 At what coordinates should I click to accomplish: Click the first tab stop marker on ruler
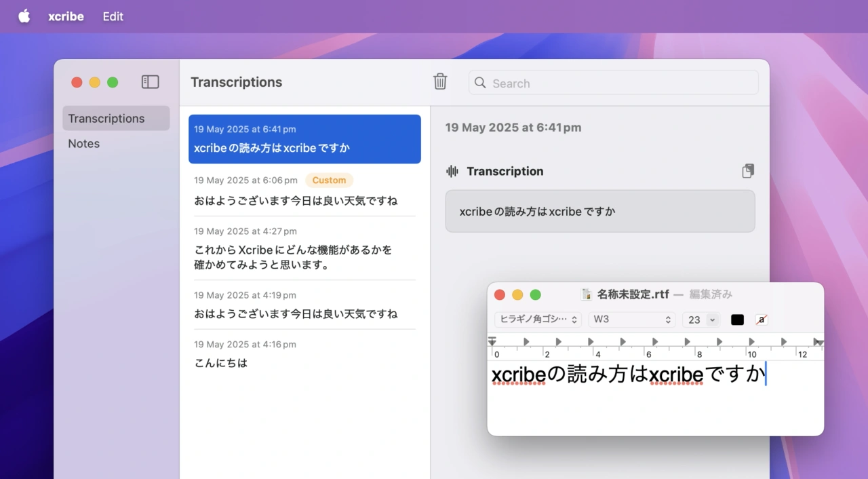[526, 341]
